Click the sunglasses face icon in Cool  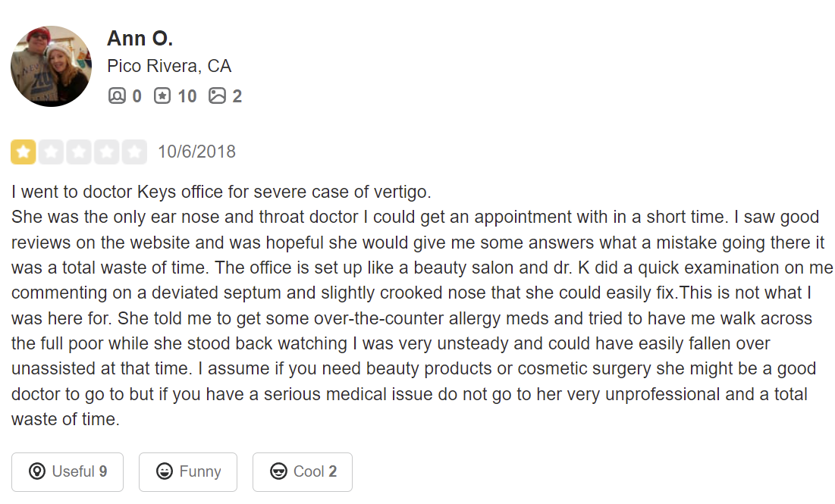tap(278, 471)
